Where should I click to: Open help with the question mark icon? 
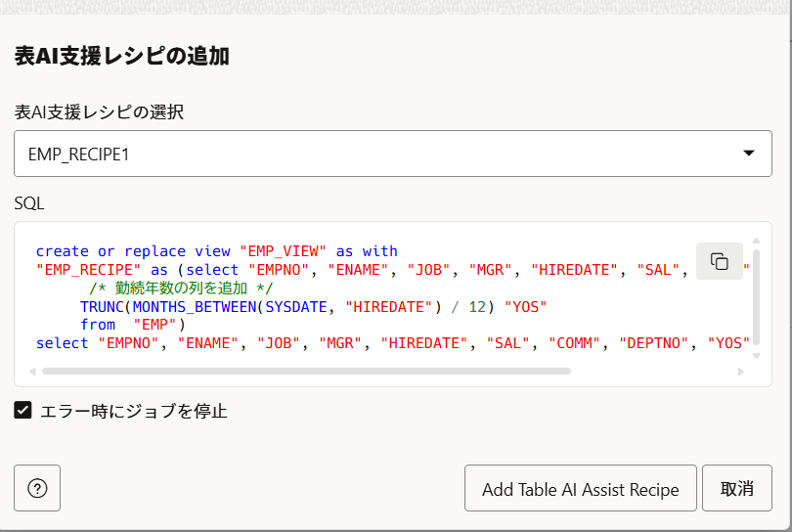click(37, 488)
